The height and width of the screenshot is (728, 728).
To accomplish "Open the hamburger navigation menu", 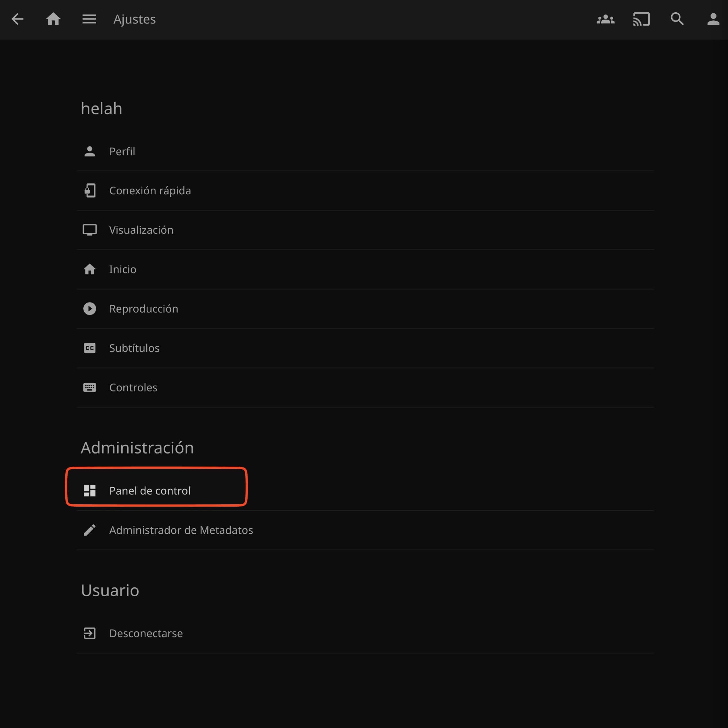I will (89, 19).
